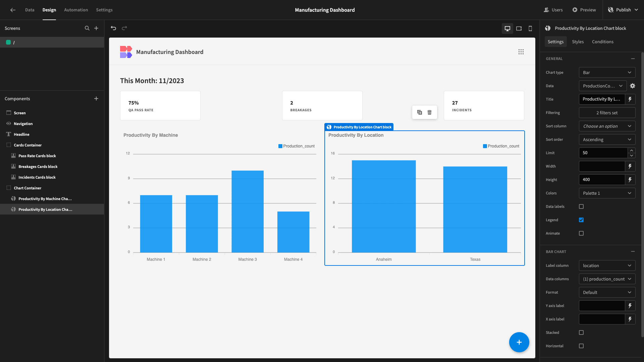The width and height of the screenshot is (644, 362).
Task: Switch to the Data tab
Action: tap(30, 10)
